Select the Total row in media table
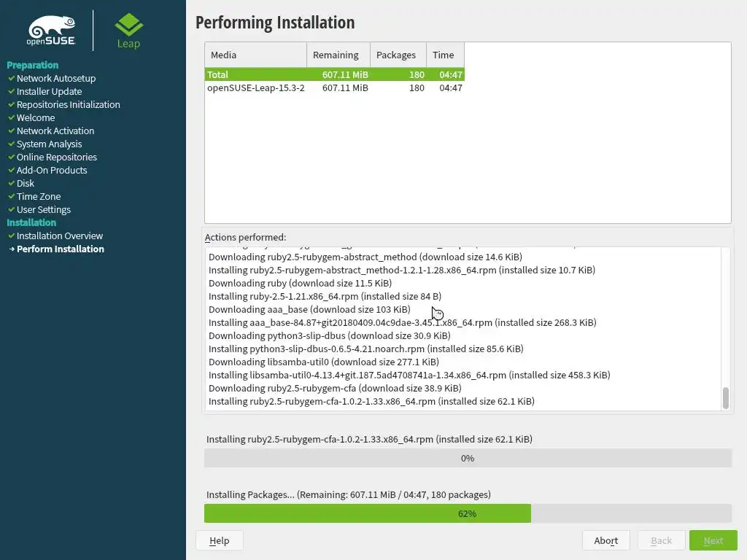 (334, 75)
